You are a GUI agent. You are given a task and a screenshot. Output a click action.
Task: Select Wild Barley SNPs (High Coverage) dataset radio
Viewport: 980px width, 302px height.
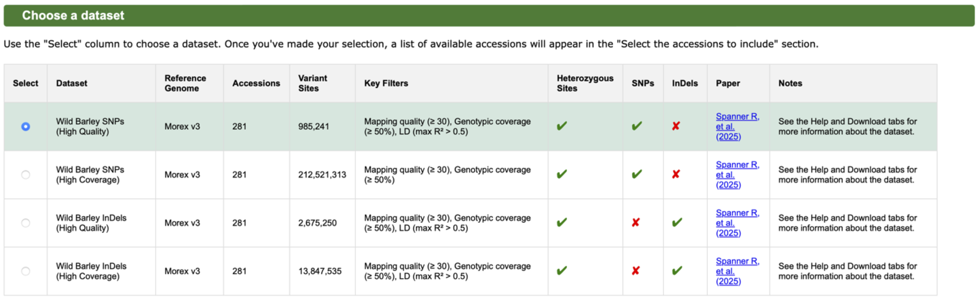[x=25, y=175]
